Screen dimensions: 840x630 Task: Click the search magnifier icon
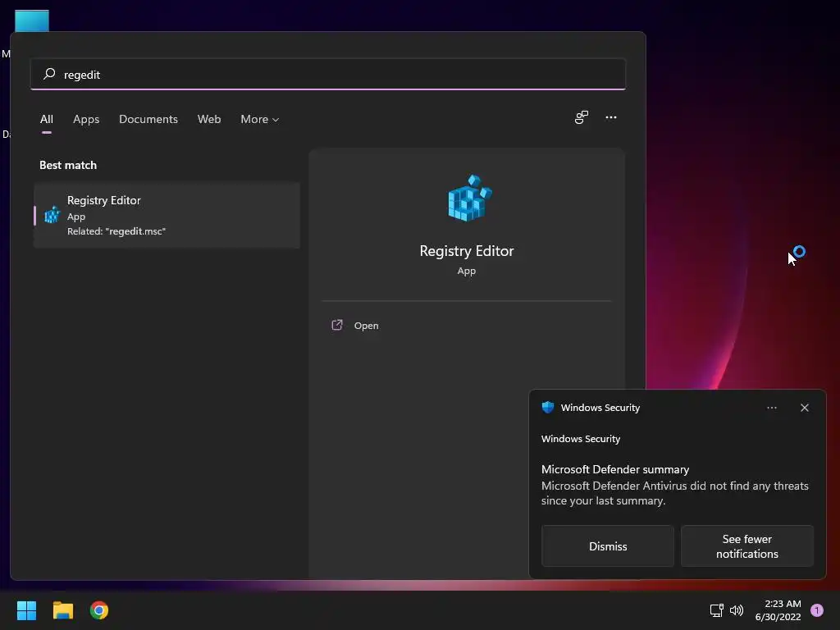49,74
